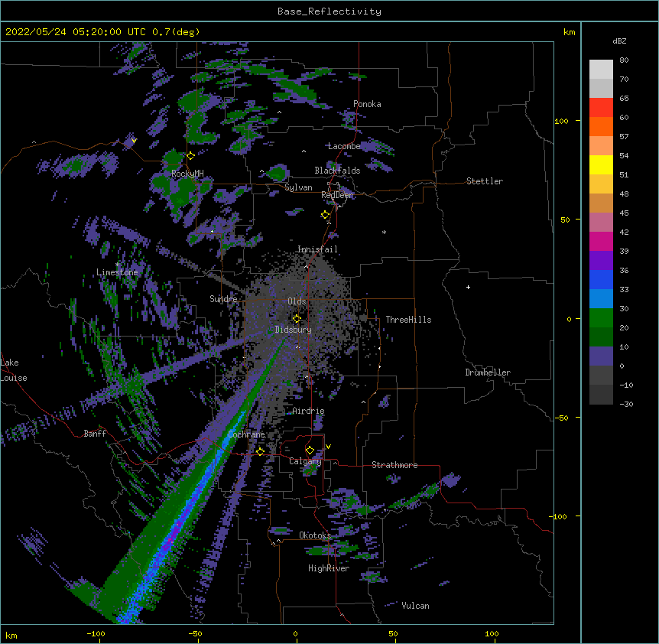This screenshot has width=659, height=644.
Task: Click the HighRiver label
Action: (x=329, y=568)
